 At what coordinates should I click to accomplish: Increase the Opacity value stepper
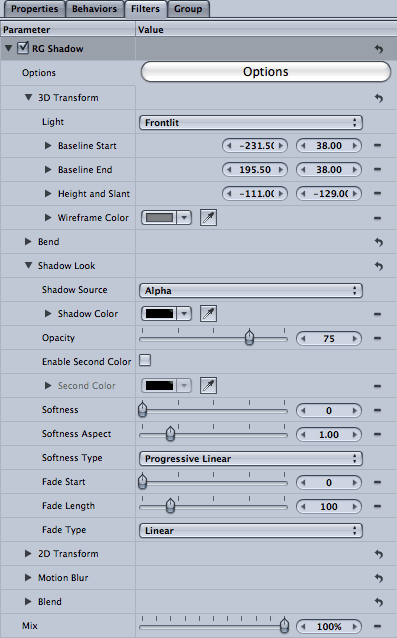(355, 339)
